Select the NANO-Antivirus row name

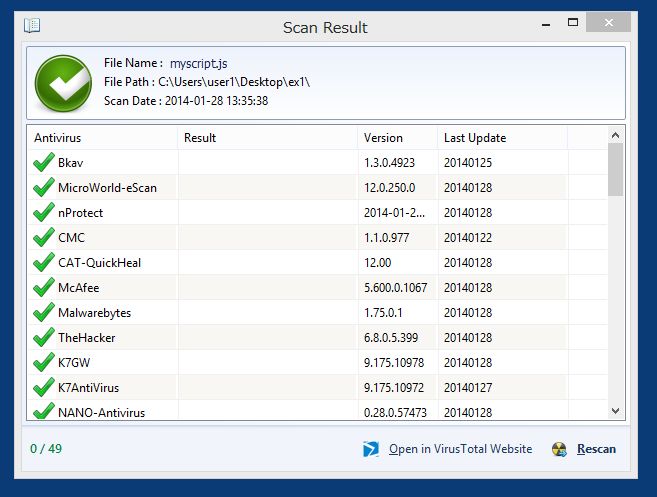point(101,413)
